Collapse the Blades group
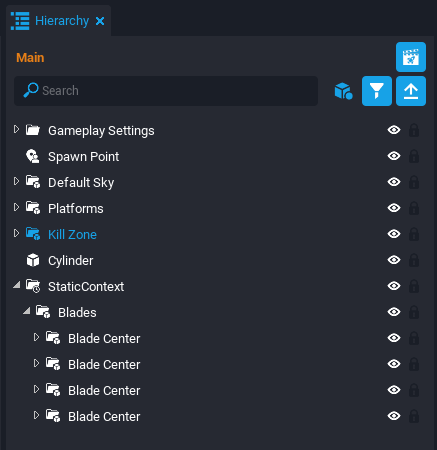437x450 pixels. tap(26, 311)
